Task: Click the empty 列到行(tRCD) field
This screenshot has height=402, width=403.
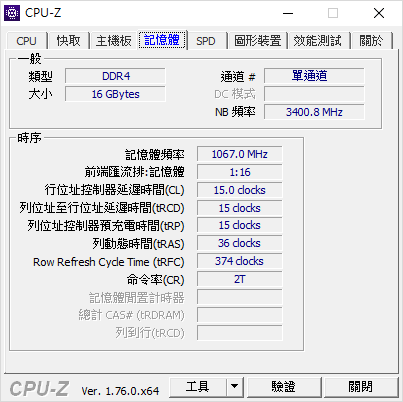Action: (x=240, y=333)
